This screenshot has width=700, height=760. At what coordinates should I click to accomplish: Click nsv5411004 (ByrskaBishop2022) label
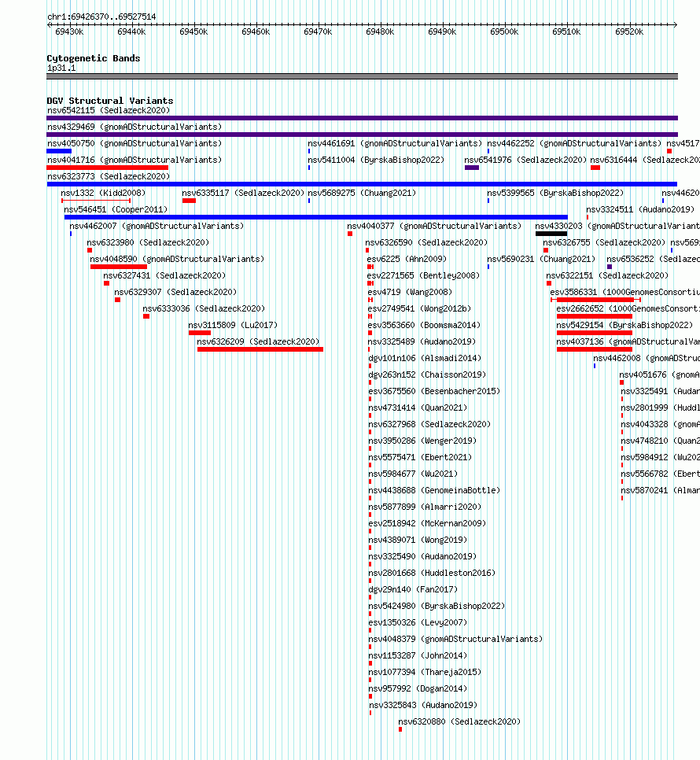[376, 160]
